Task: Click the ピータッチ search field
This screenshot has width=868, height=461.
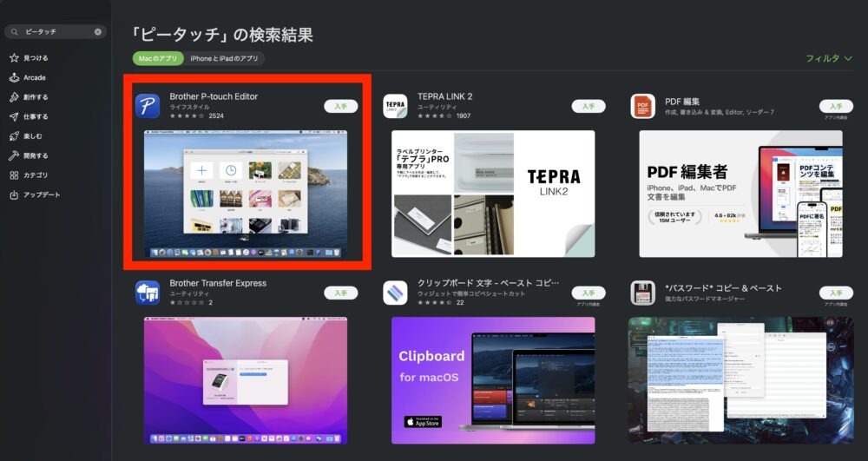Action: (52, 32)
